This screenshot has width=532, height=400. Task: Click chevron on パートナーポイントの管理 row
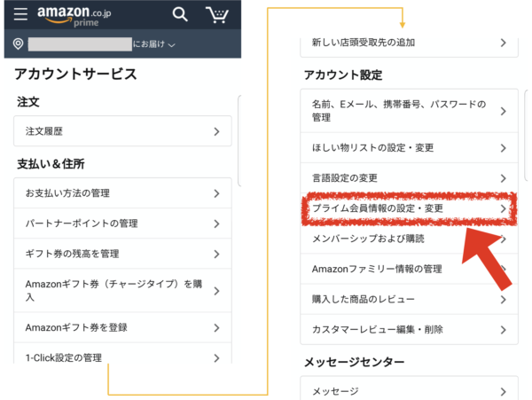216,224
